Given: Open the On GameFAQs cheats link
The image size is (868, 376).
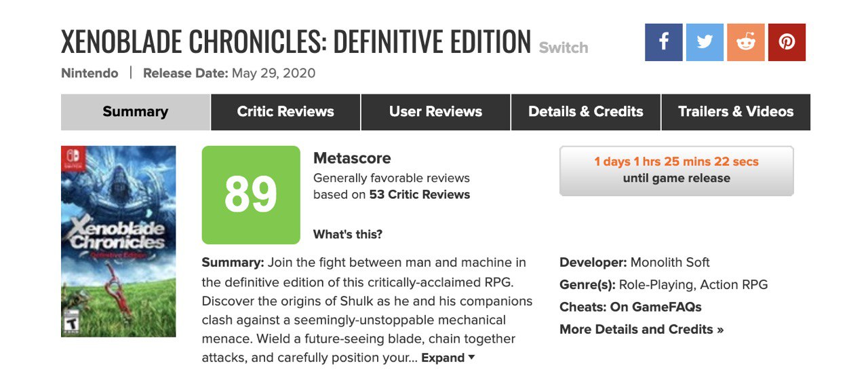Looking at the screenshot, I should coord(656,307).
